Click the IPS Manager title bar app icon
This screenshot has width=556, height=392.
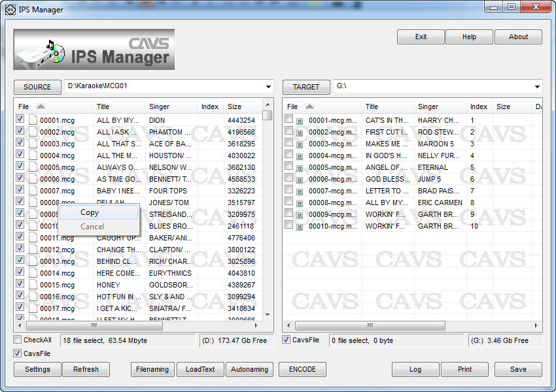point(9,9)
